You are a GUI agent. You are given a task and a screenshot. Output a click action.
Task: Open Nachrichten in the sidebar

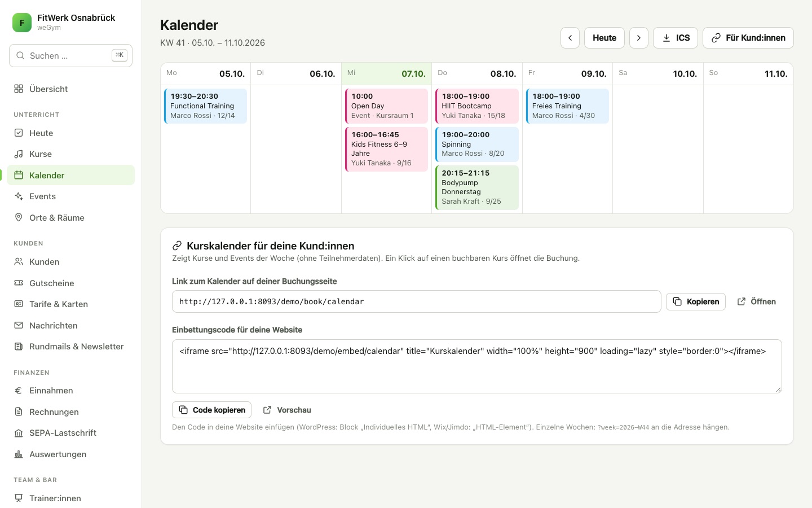(70, 325)
